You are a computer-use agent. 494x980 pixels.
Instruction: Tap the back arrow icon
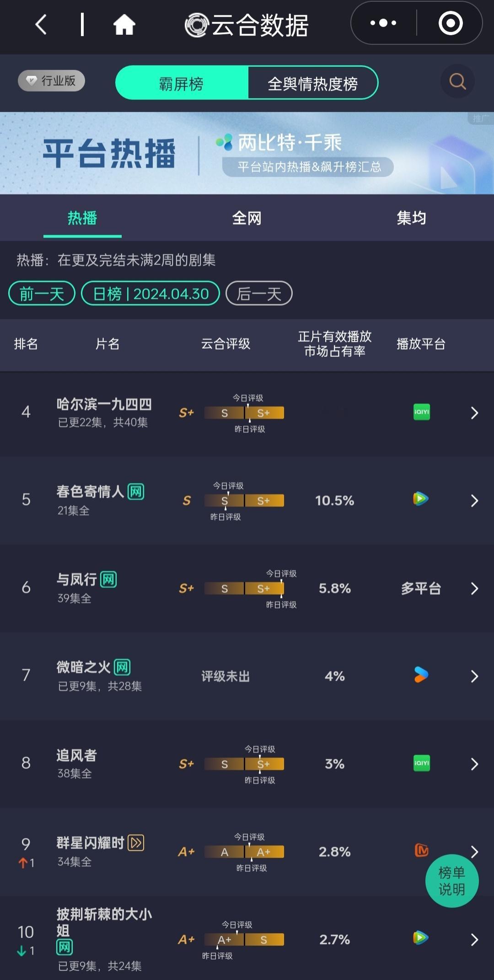click(x=41, y=24)
